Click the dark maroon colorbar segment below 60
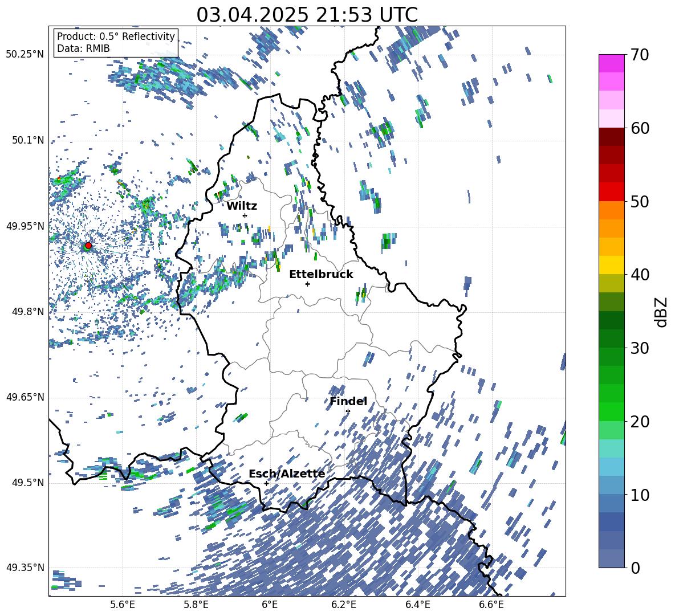The image size is (675, 616). 611,137
